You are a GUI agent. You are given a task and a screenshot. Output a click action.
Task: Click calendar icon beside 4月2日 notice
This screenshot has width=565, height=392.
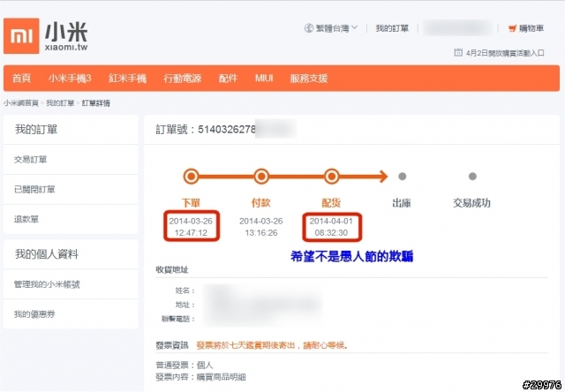click(458, 53)
